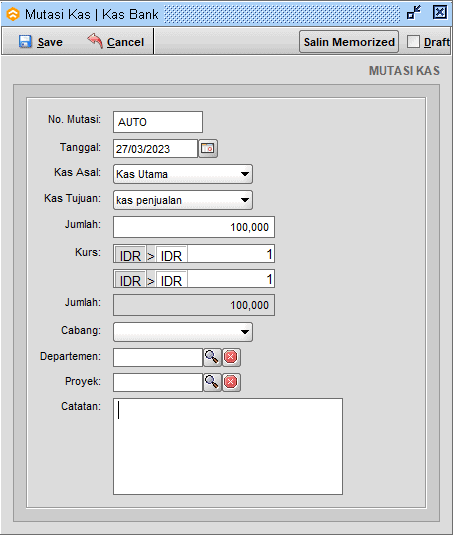Enable the Draft checkbox
Screen dimensions: 453x535
click(413, 42)
